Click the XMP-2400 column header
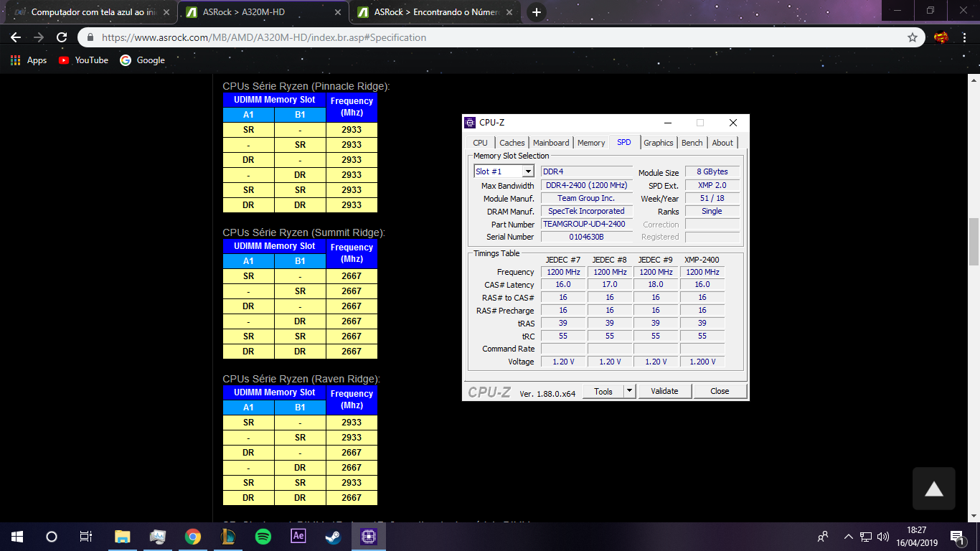This screenshot has height=551, width=980. click(702, 260)
